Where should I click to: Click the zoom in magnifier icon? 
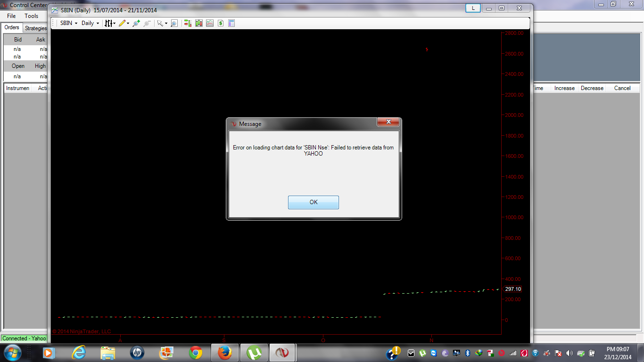pyautogui.click(x=136, y=23)
